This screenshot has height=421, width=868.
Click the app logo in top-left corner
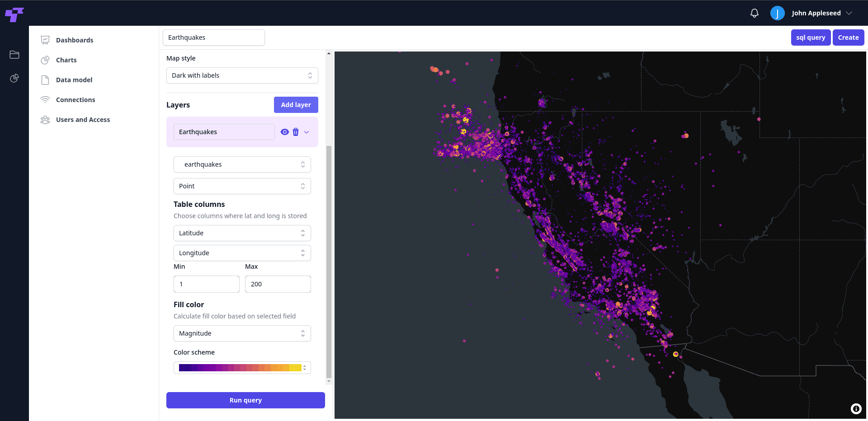[x=14, y=14]
